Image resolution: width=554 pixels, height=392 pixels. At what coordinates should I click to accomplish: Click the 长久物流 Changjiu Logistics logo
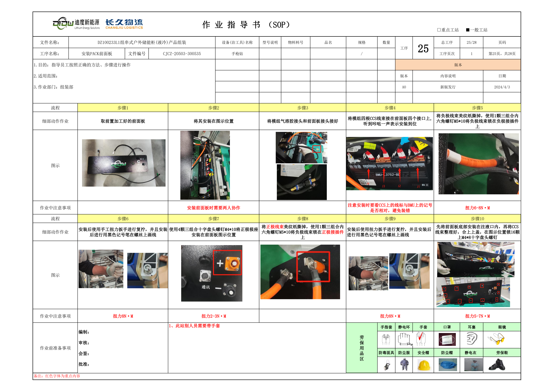pos(124,24)
